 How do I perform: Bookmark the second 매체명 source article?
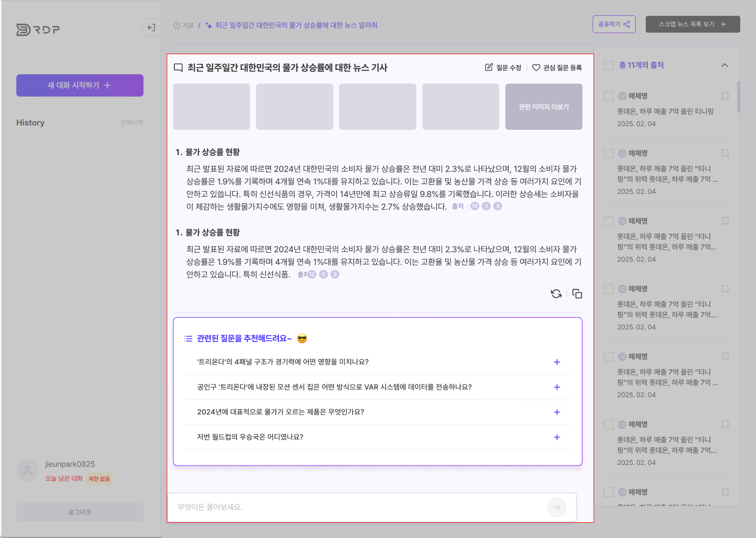(725, 153)
